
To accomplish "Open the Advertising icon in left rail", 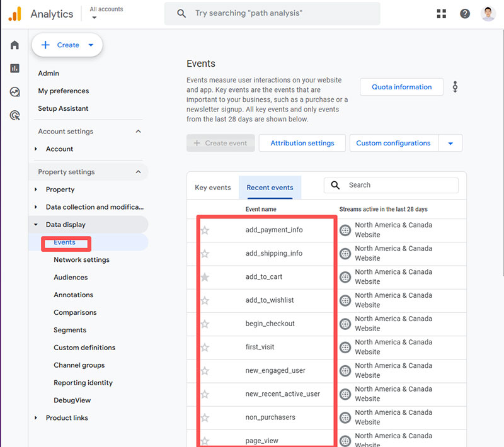I will click(x=14, y=115).
